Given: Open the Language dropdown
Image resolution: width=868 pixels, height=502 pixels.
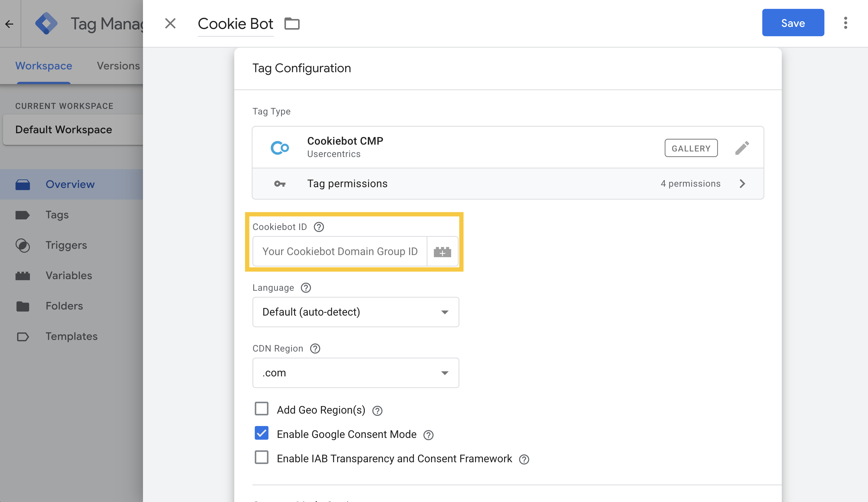Looking at the screenshot, I should (355, 312).
